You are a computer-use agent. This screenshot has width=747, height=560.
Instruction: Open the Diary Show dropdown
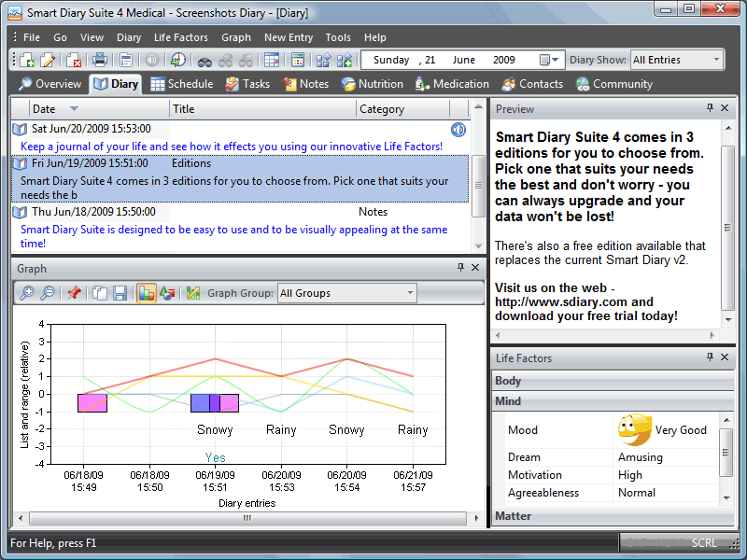[x=716, y=60]
